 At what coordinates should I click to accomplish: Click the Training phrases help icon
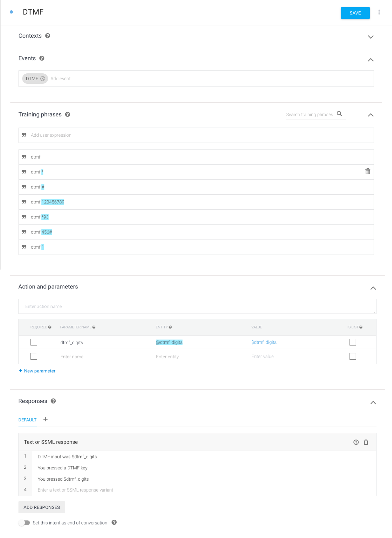pyautogui.click(x=67, y=114)
